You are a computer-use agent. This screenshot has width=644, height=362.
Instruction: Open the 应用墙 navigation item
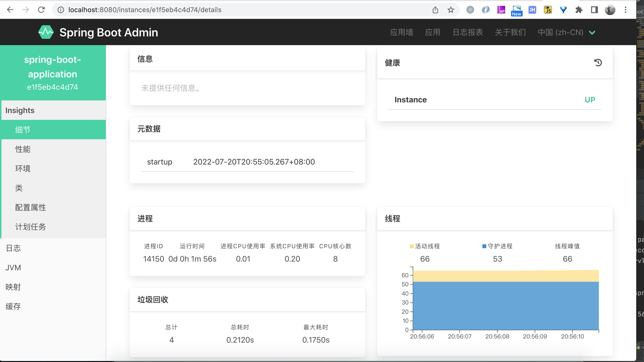point(402,32)
